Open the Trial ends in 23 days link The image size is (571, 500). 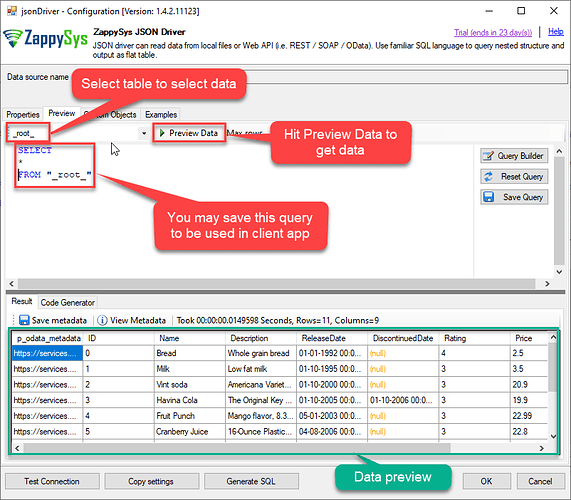[493, 33]
